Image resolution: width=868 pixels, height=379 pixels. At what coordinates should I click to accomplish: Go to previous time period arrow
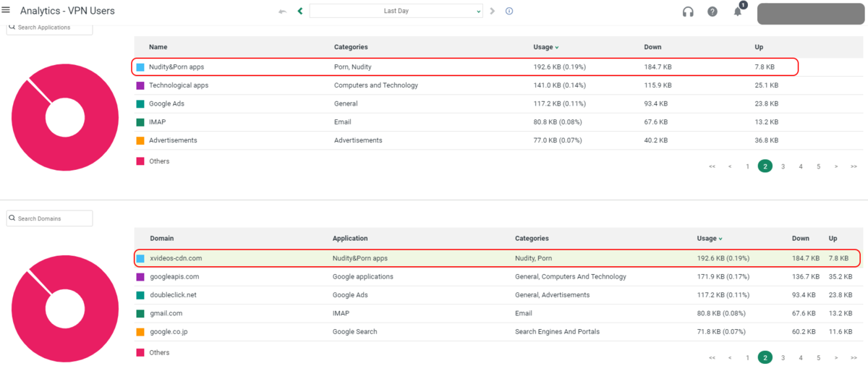coord(300,11)
